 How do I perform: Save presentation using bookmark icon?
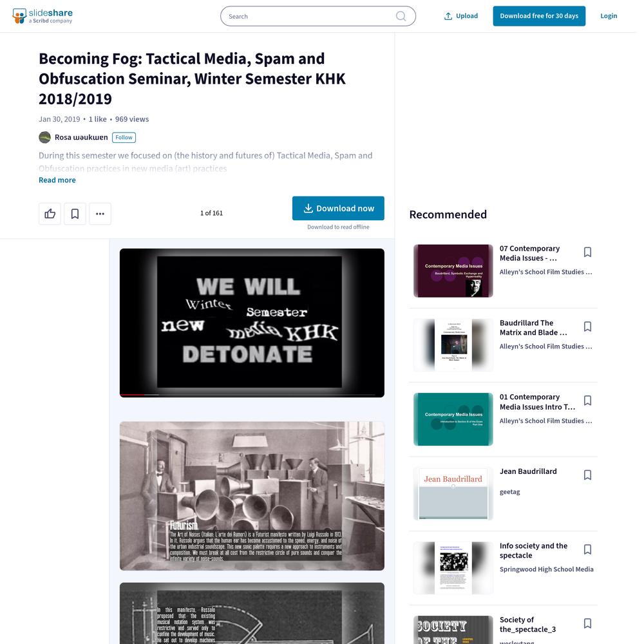75,214
